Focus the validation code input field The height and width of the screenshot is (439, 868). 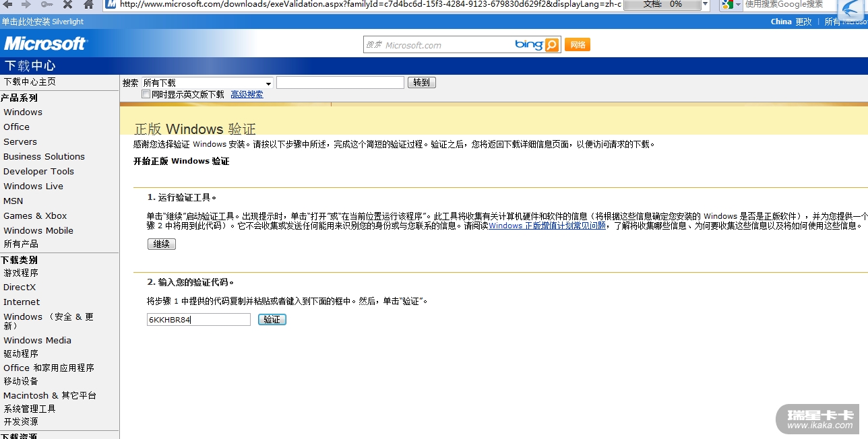coord(199,319)
